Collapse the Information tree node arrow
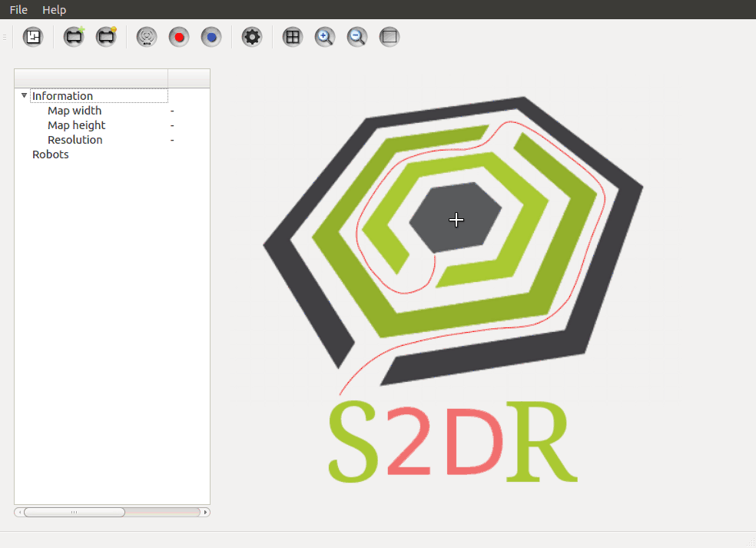 coord(24,95)
